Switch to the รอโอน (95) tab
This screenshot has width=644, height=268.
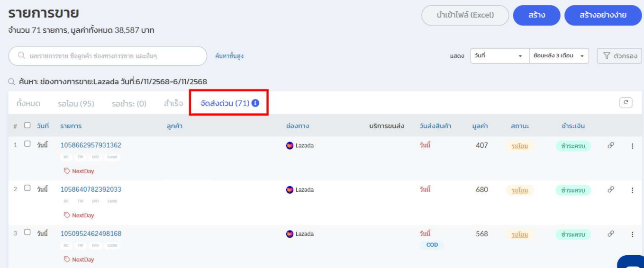[x=76, y=103]
